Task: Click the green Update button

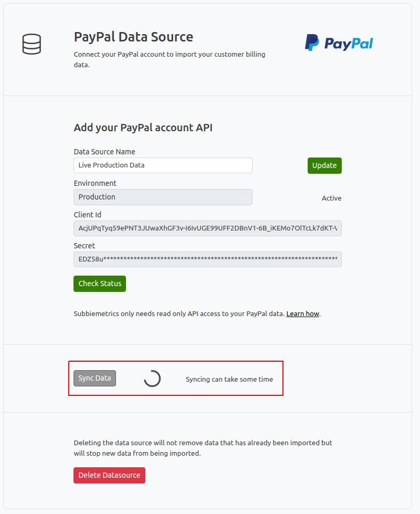Action: tap(324, 165)
